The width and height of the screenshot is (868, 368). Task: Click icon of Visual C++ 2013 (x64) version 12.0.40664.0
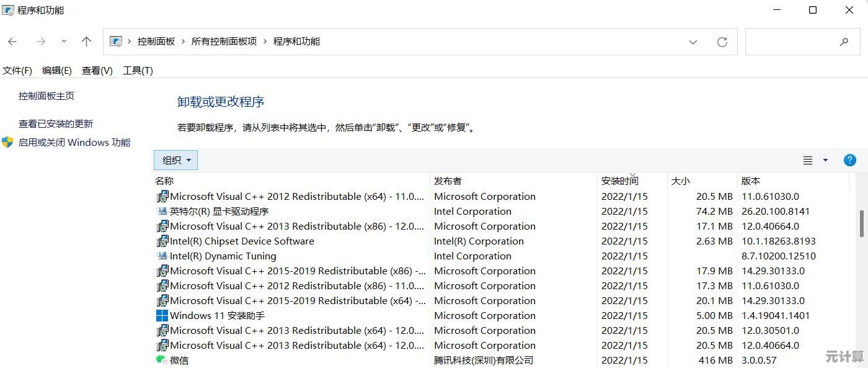tap(162, 346)
